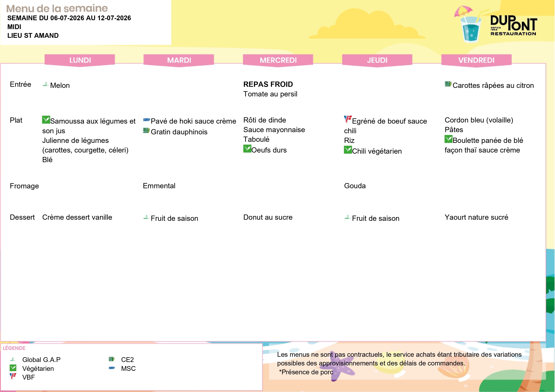Click the Melon entry on Monday

pyautogui.click(x=60, y=85)
